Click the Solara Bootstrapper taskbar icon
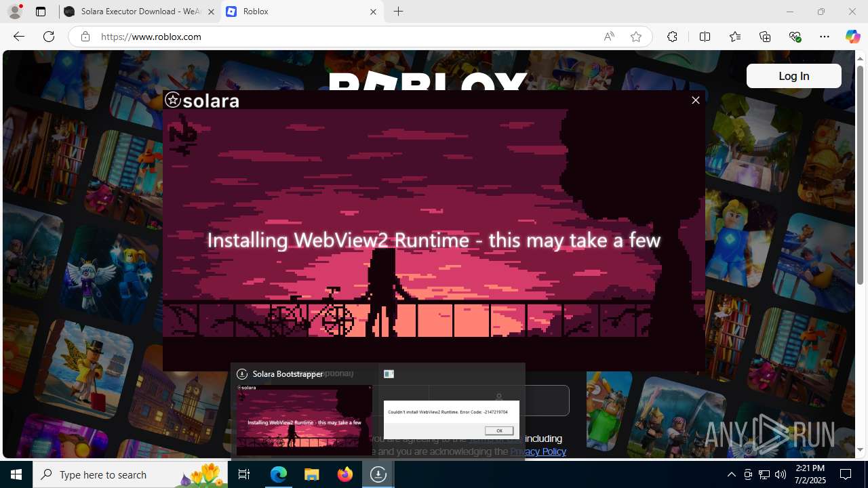Screen dimensions: 868x488 pyautogui.click(x=378, y=474)
